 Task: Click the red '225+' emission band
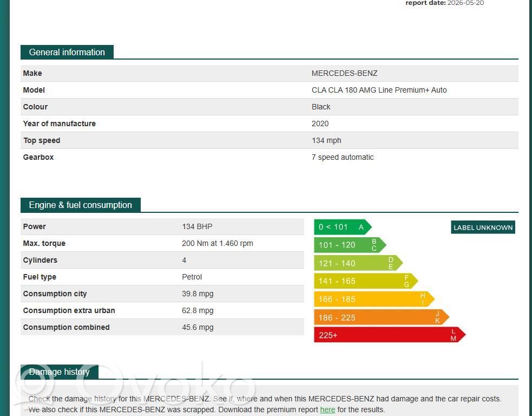pyautogui.click(x=390, y=335)
